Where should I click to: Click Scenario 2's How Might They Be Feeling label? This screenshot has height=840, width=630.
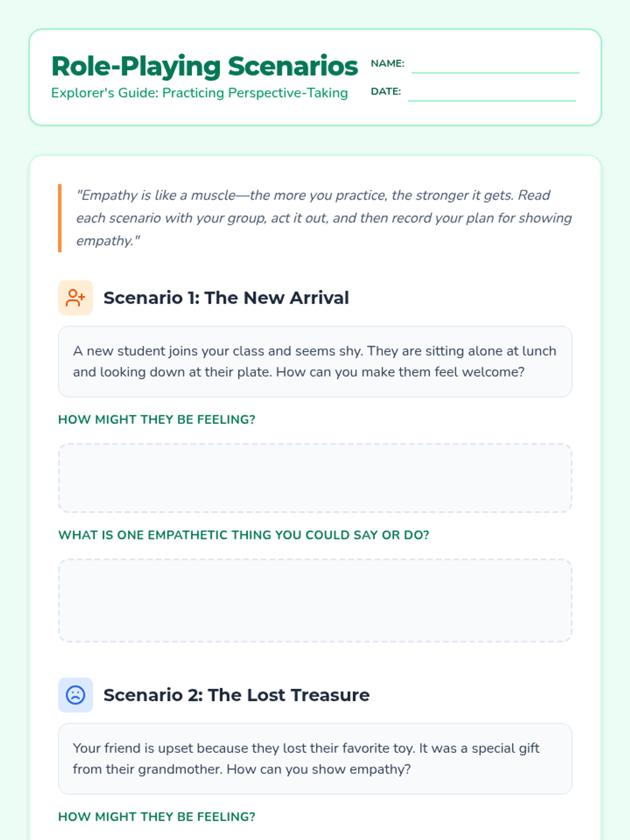point(156,817)
